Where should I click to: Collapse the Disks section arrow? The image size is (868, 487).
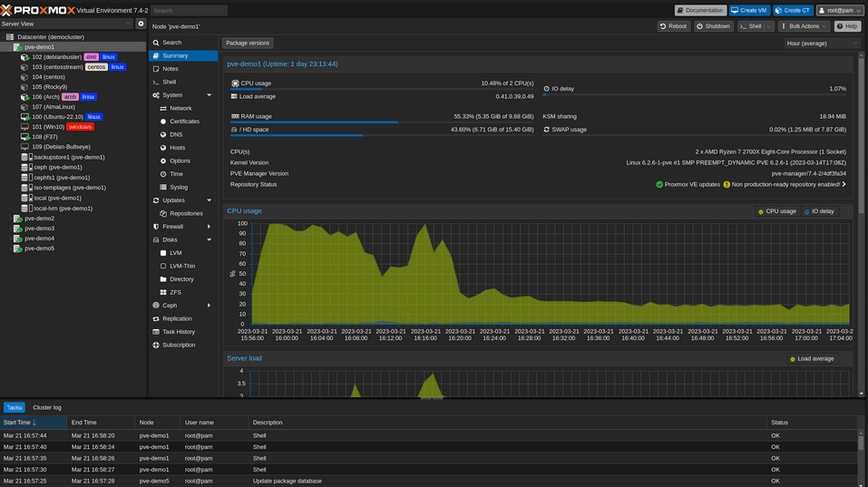click(x=210, y=239)
